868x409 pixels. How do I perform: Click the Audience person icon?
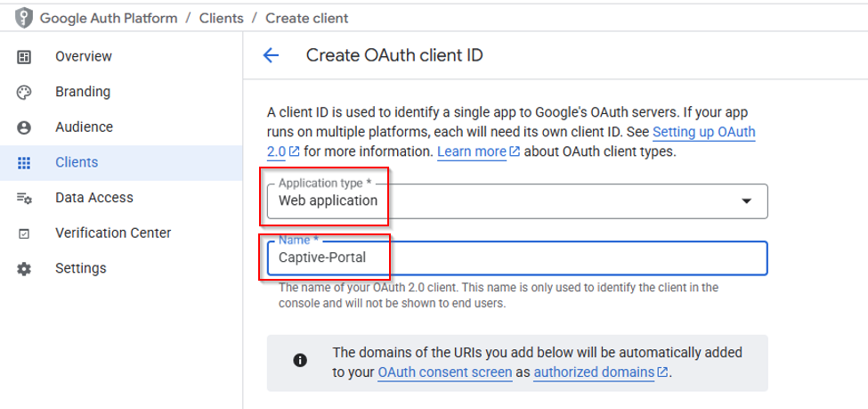point(24,127)
